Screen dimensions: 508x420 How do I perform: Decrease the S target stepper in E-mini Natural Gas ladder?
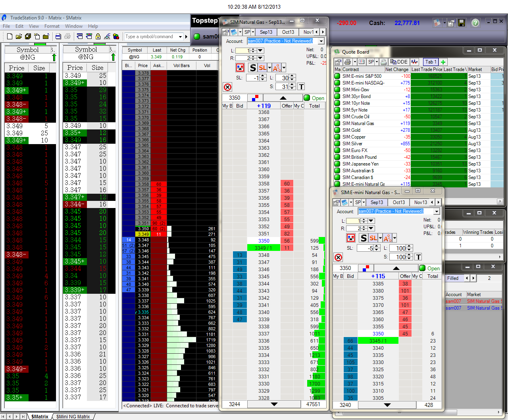410,259
